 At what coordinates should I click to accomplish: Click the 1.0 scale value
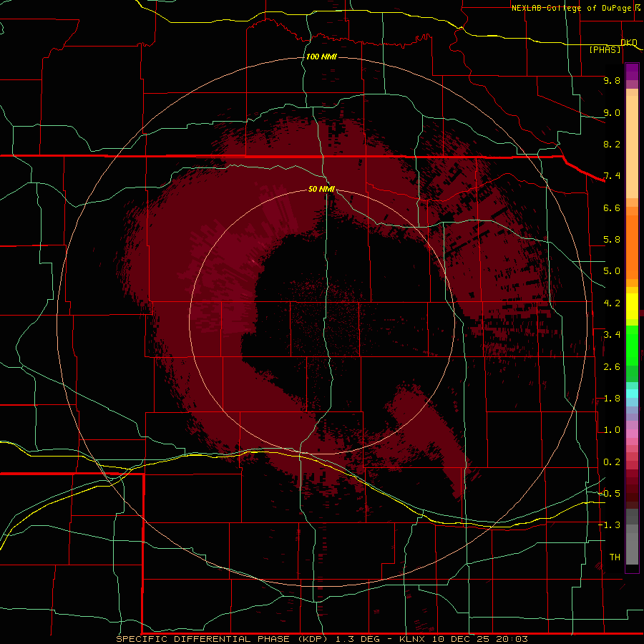pyautogui.click(x=612, y=430)
